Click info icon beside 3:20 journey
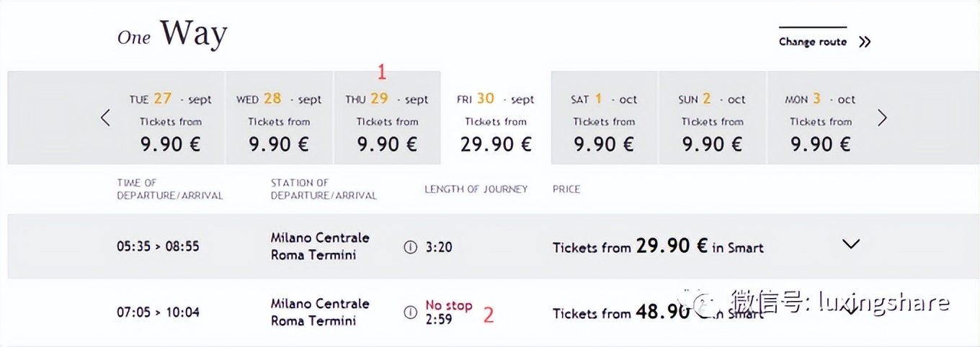Image resolution: width=980 pixels, height=347 pixels. click(411, 247)
